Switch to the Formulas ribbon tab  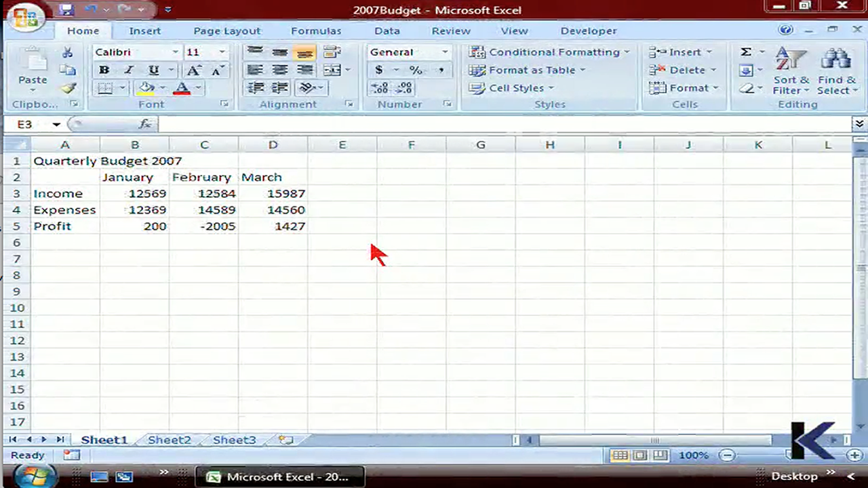(x=316, y=30)
